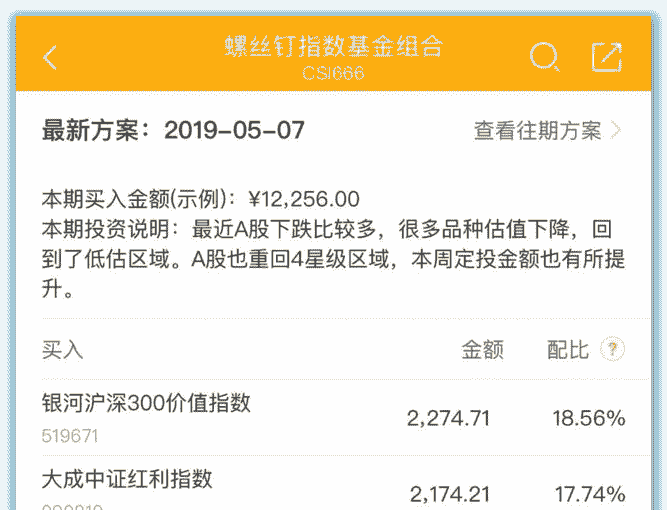667x510 pixels.
Task: Open search with the magnifier icon
Action: [543, 57]
